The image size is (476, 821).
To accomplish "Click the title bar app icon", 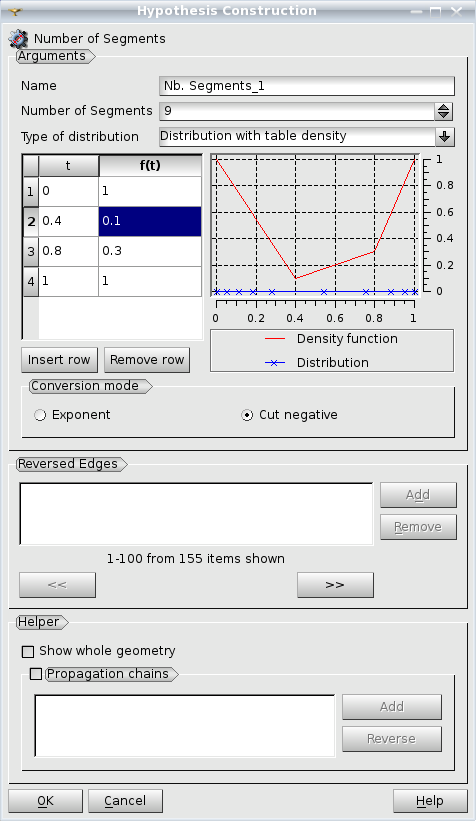I will click(16, 11).
